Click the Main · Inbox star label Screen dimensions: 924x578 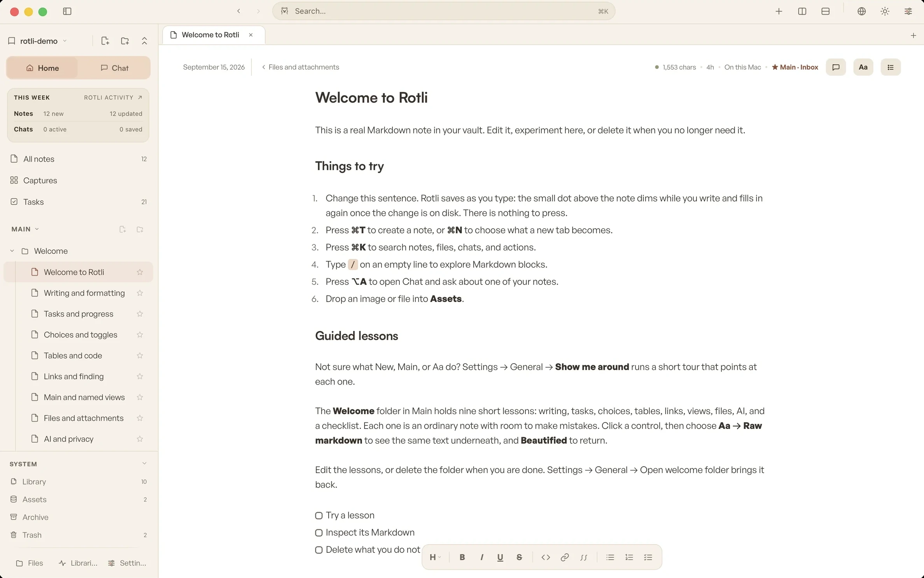[x=795, y=67]
